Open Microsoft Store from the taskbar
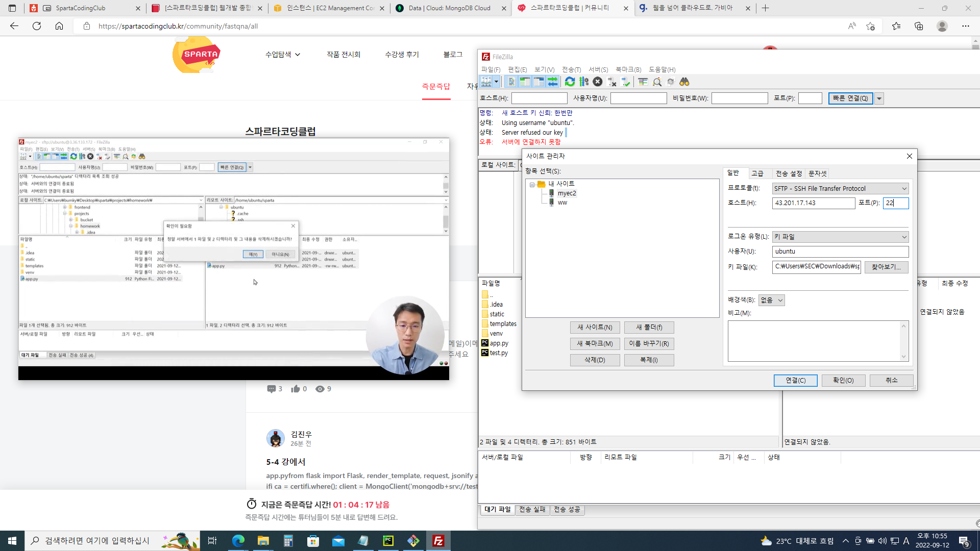Viewport: 980px width, 551px height. (313, 541)
